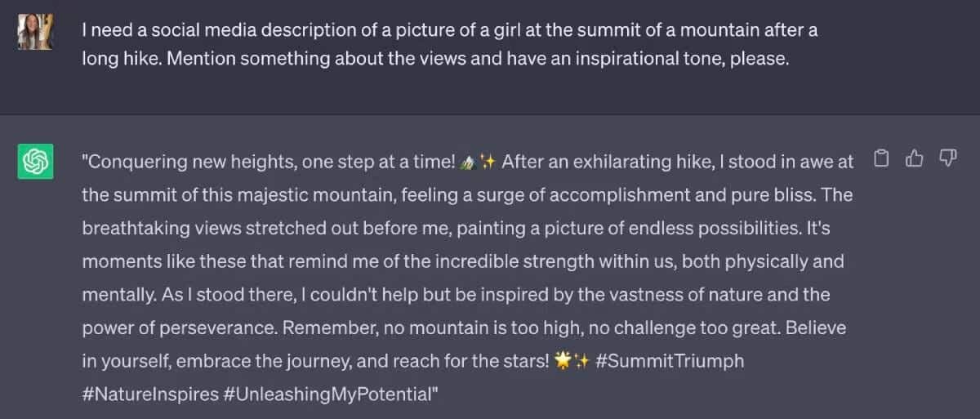This screenshot has width=980, height=419.
Task: Open the user profile photo avatar
Action: tap(35, 32)
